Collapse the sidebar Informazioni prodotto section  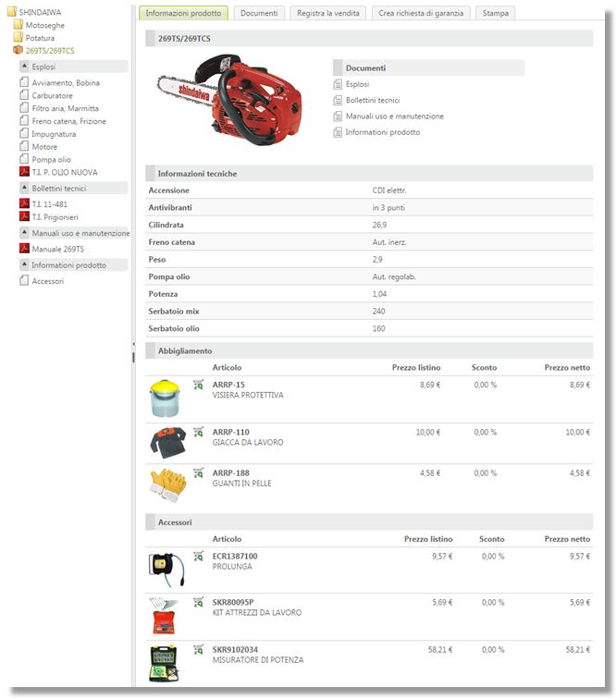[x=24, y=265]
